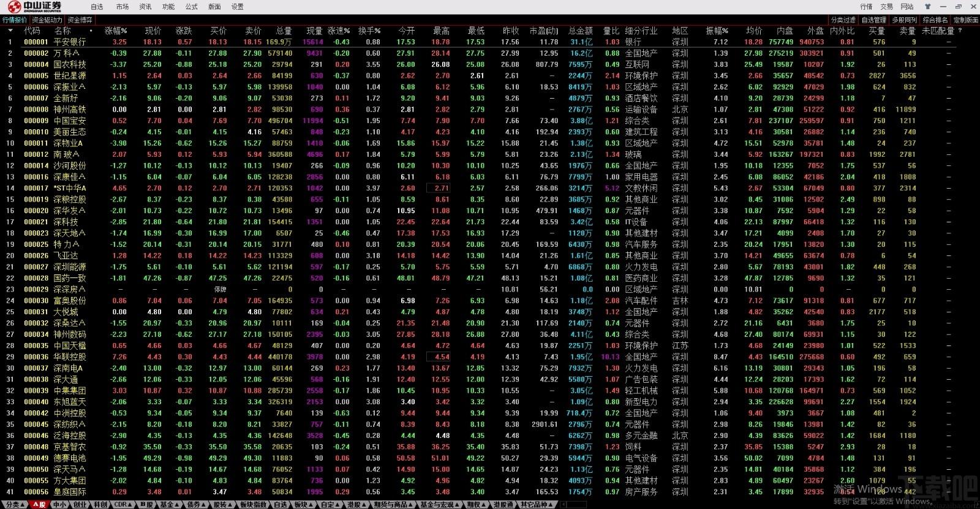The image size is (980, 509).
Task: Click the 分类过滤 button
Action: pos(843,20)
